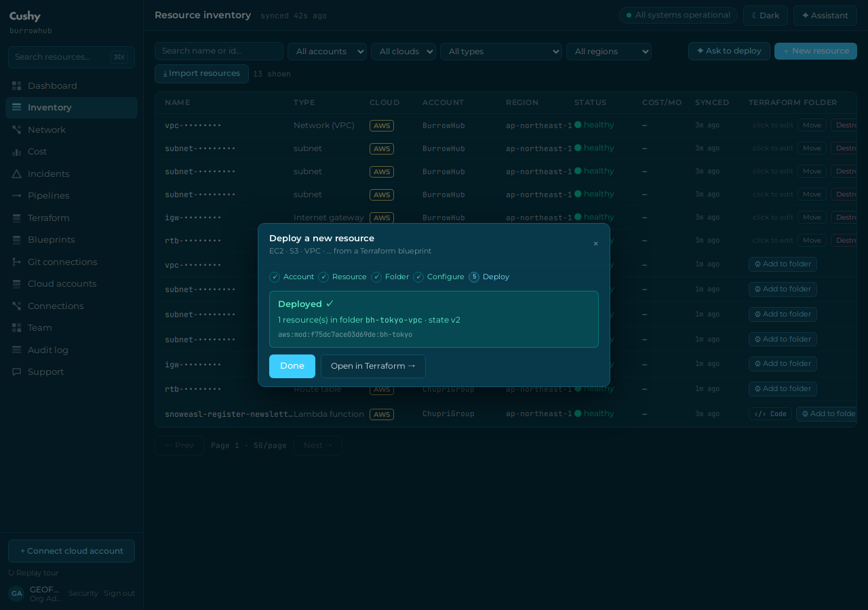The width and height of the screenshot is (868, 610).
Task: Open the Assistant panel
Action: pyautogui.click(x=825, y=16)
